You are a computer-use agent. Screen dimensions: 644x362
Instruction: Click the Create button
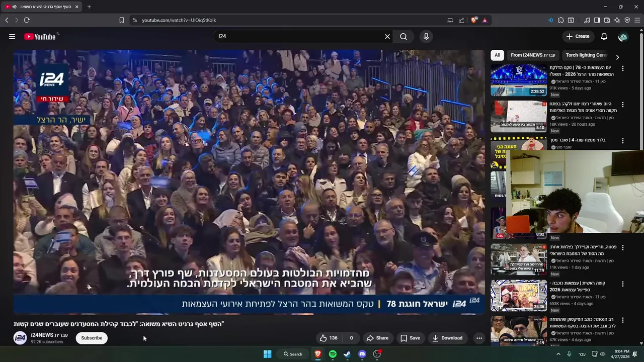[578, 36]
